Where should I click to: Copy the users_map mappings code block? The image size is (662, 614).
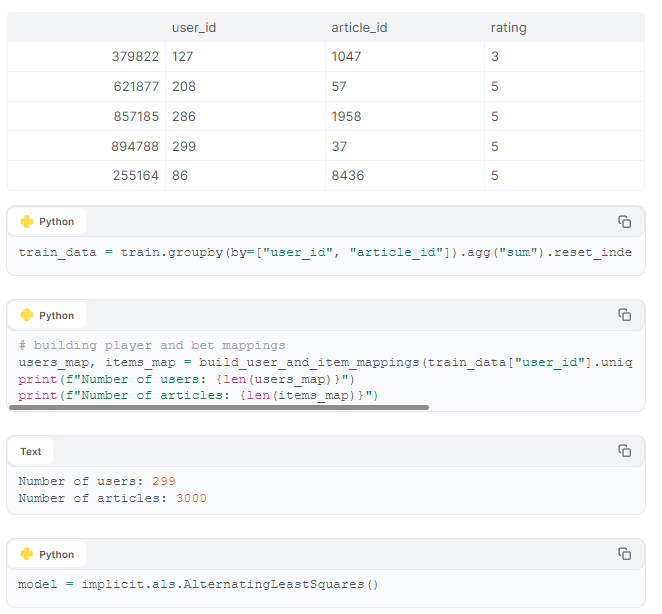[x=624, y=315]
